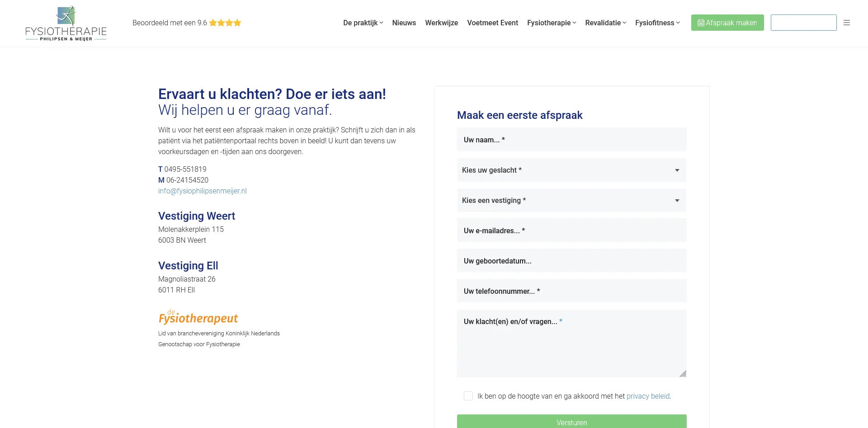Image resolution: width=868 pixels, height=428 pixels.
Task: Click the Fysiotherapie Philipsen & Meijer logo
Action: 66,24
